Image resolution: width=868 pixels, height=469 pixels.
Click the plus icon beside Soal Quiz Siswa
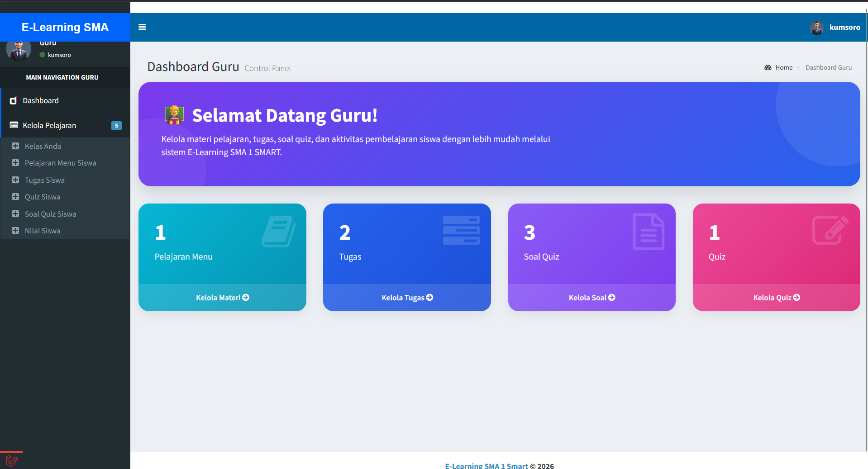coord(15,214)
